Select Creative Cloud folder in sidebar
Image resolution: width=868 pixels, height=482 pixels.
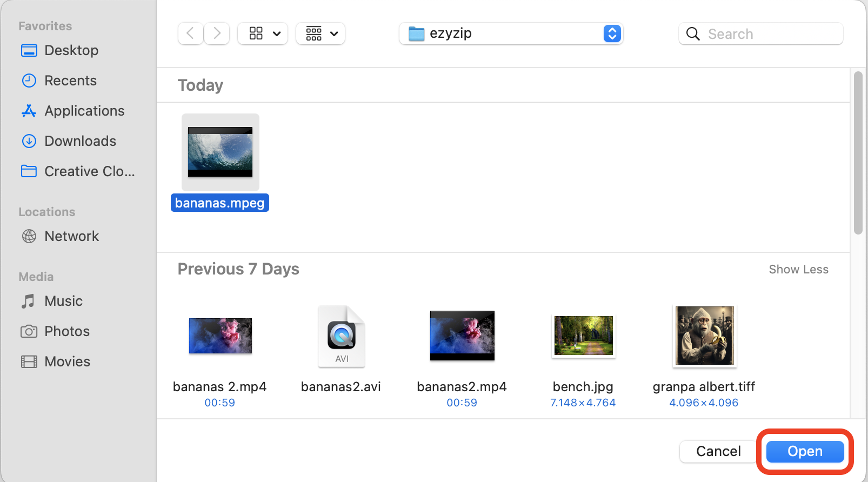(89, 171)
